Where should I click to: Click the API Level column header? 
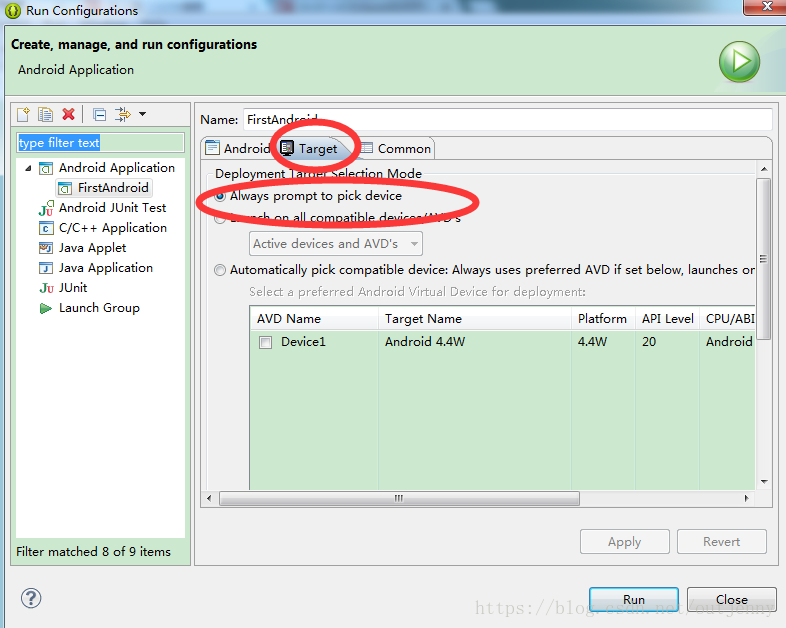[667, 319]
